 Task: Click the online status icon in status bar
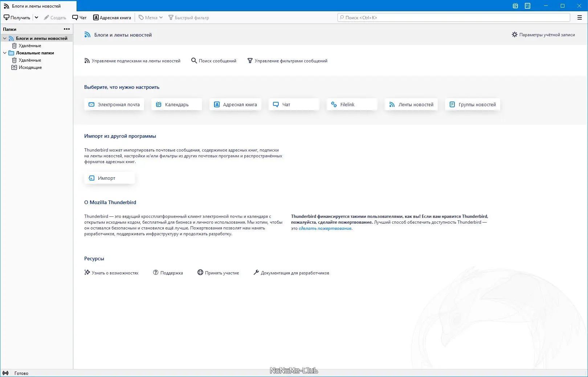click(x=5, y=373)
